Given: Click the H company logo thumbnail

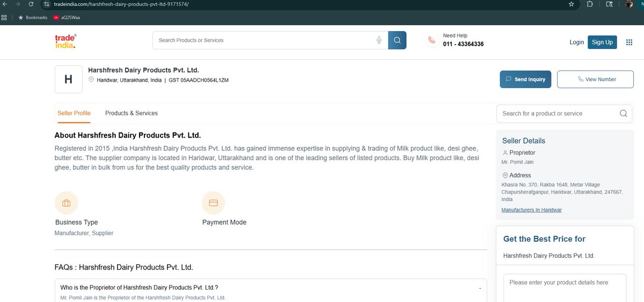Looking at the screenshot, I should coord(68,80).
